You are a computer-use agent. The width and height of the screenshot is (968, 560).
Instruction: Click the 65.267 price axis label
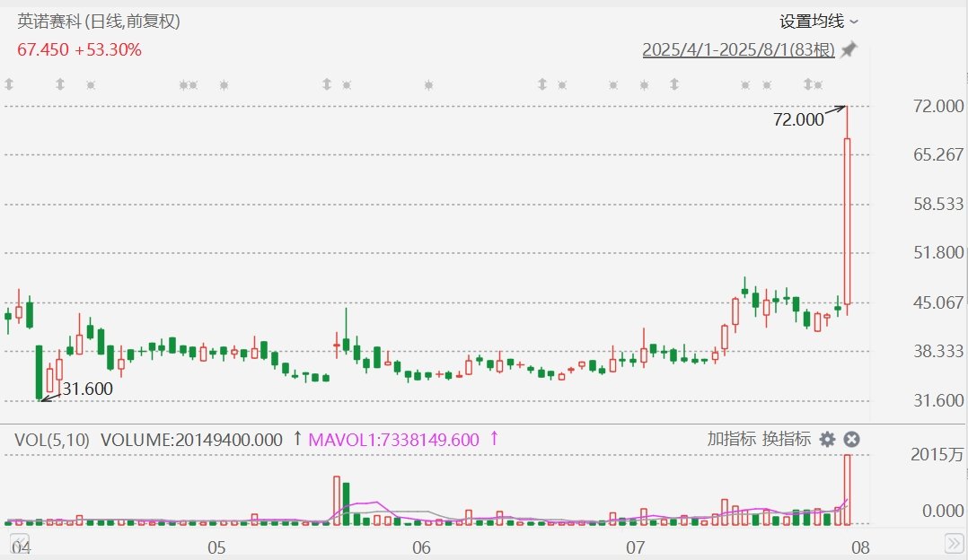[938, 154]
